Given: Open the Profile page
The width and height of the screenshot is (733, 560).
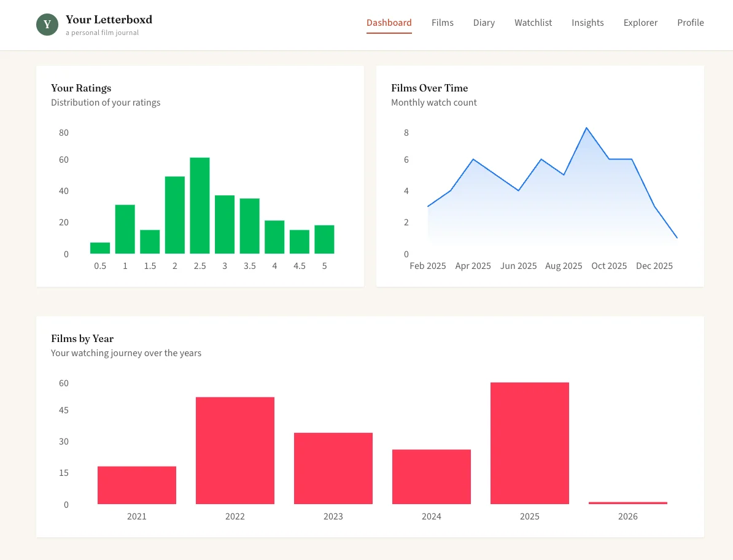Looking at the screenshot, I should coord(690,23).
